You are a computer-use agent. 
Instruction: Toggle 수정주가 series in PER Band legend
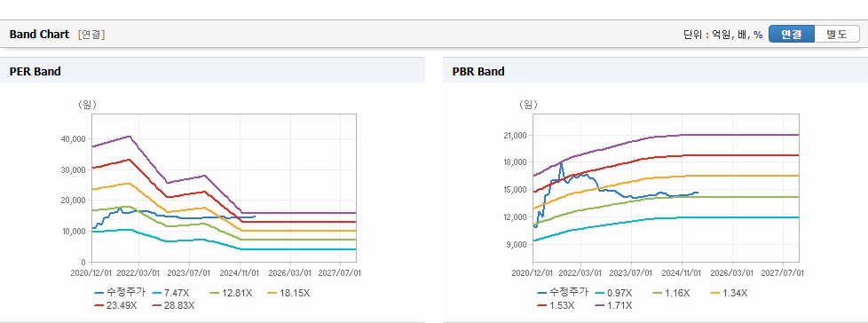[120, 293]
